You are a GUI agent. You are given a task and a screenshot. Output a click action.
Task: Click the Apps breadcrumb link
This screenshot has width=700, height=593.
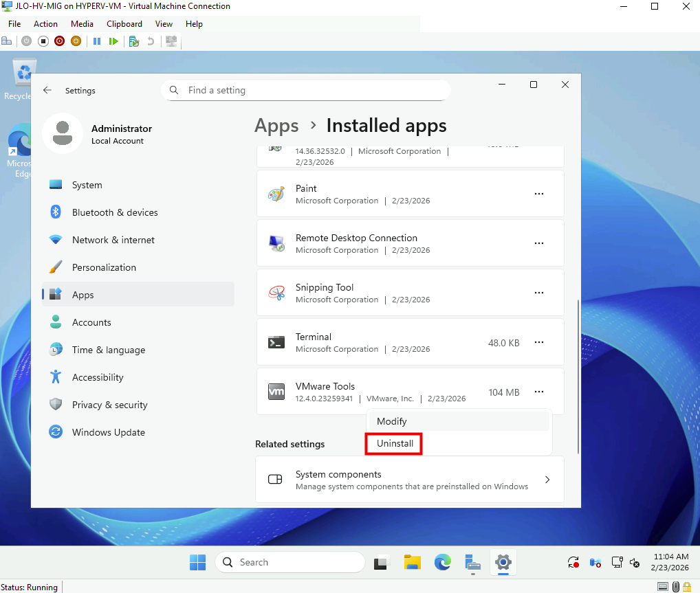276,126
